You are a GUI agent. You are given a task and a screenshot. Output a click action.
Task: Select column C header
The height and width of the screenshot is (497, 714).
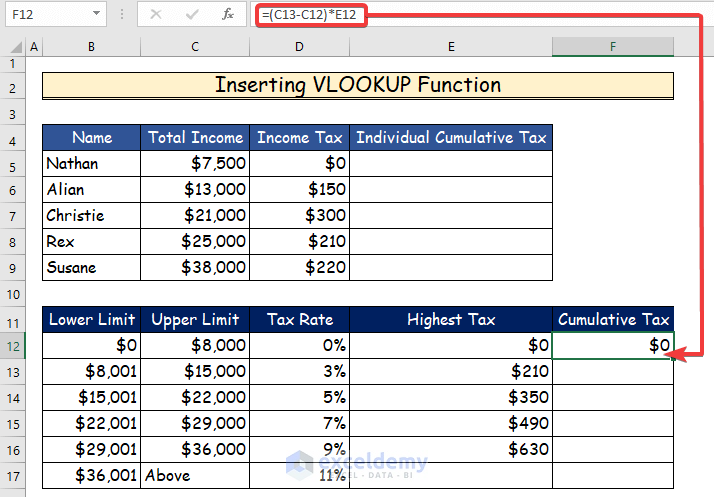(195, 47)
